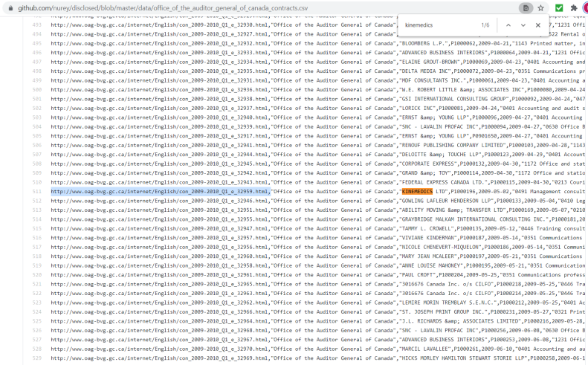Screen dimensions: 588x365
Task: Open the Extensions puzzle-piece menu
Action: coord(574,8)
